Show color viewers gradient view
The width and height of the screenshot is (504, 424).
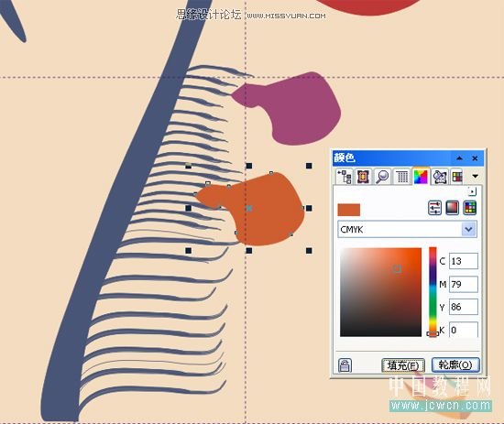click(x=453, y=208)
